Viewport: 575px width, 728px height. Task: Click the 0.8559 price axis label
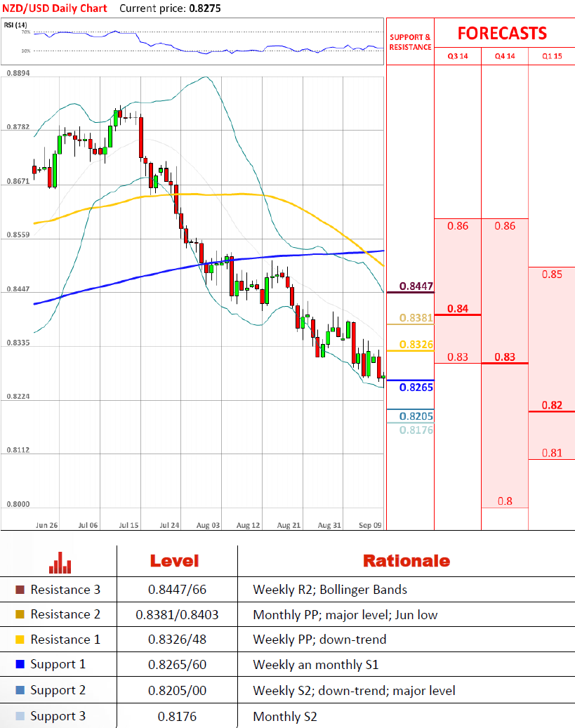pos(18,235)
